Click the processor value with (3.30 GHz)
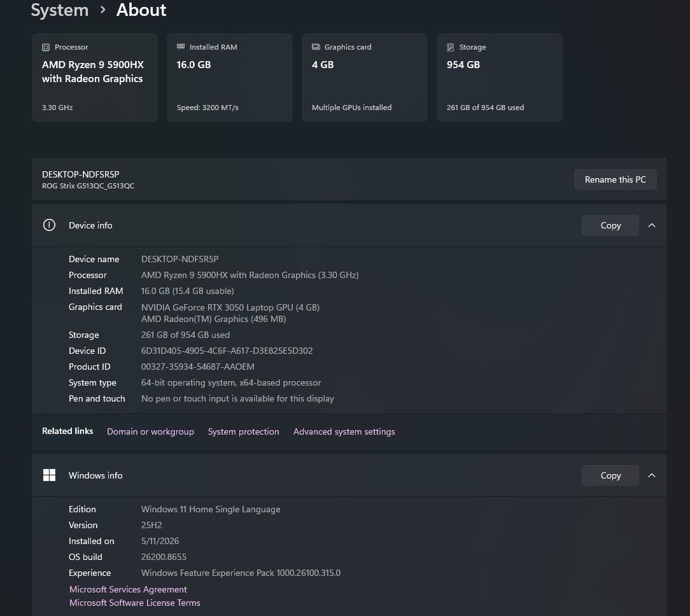690x616 pixels. point(250,275)
